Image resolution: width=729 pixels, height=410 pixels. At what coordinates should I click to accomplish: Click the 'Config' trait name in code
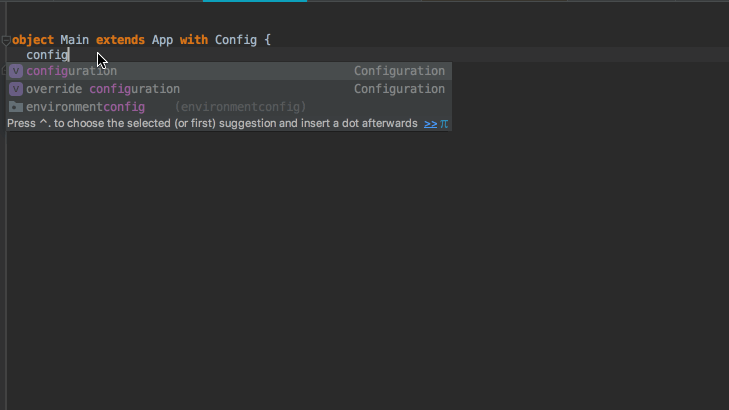(236, 40)
